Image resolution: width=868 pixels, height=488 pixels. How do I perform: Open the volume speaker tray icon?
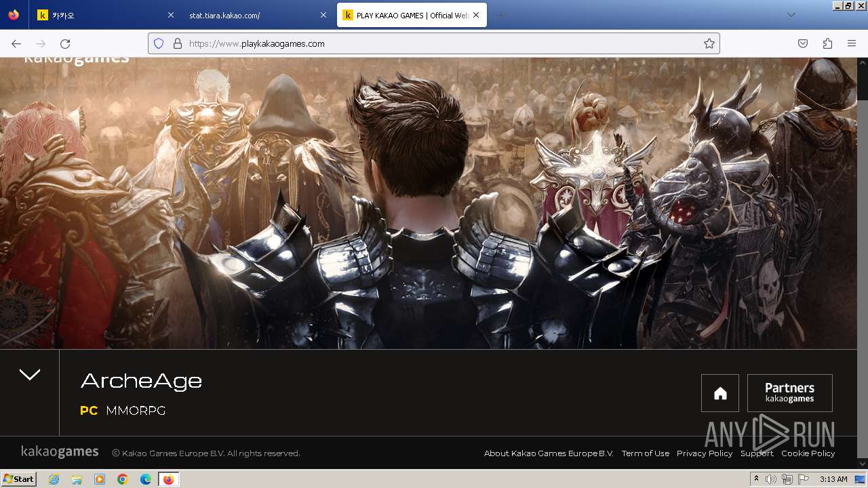click(x=771, y=479)
